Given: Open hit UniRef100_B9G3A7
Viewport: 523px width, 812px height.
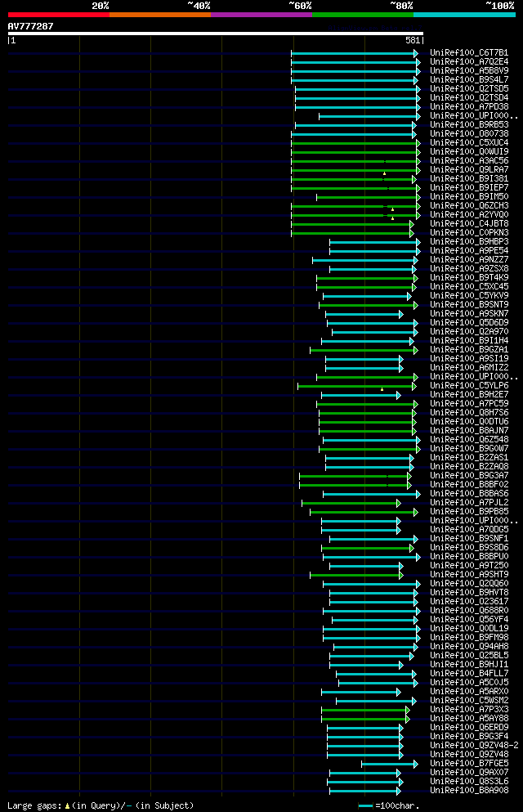Looking at the screenshot, I should coord(469,476).
